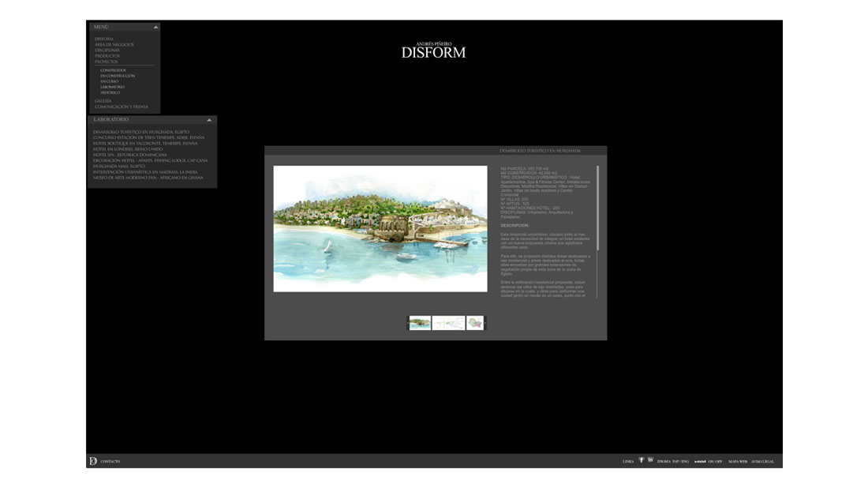
Task: Toggle sound ON / OFF in footer
Action: click(x=714, y=461)
